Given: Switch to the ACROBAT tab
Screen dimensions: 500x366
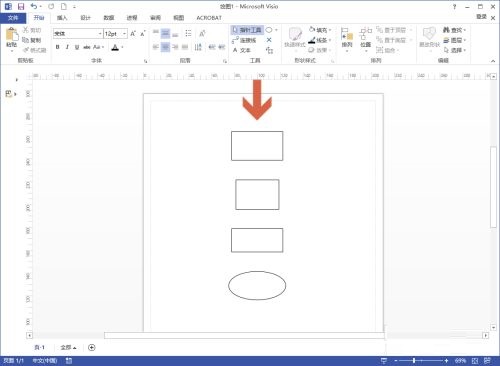Looking at the screenshot, I should (x=209, y=18).
